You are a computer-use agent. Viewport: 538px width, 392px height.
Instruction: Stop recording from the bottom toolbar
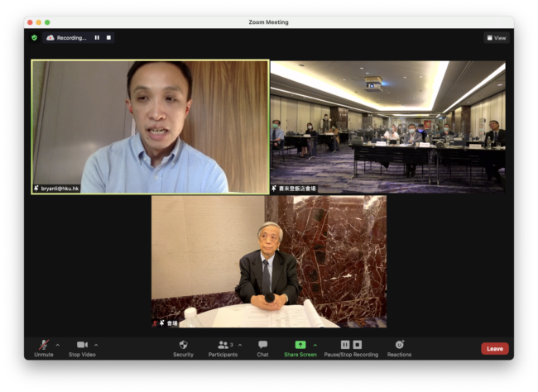click(358, 345)
